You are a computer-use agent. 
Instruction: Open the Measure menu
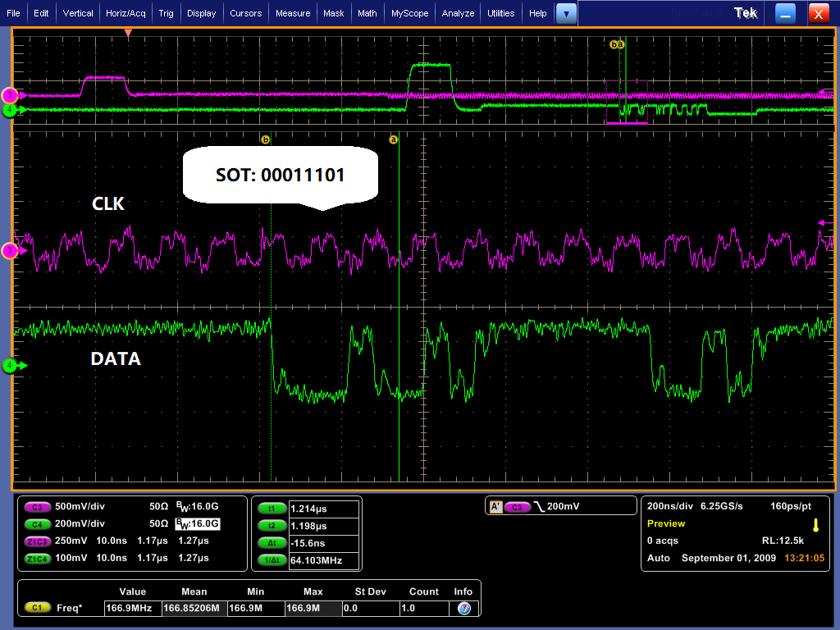point(293,13)
